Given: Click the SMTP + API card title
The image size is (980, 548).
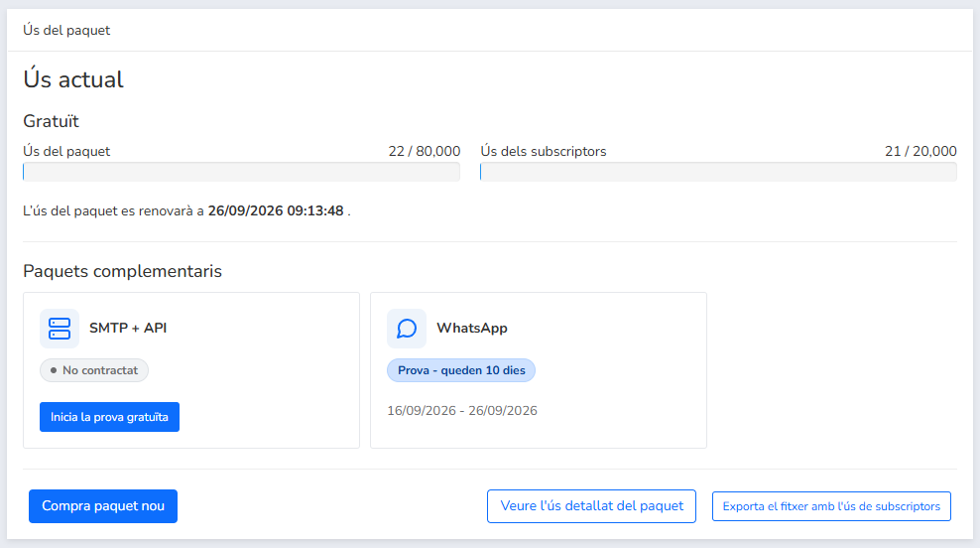Looking at the screenshot, I should tap(128, 328).
